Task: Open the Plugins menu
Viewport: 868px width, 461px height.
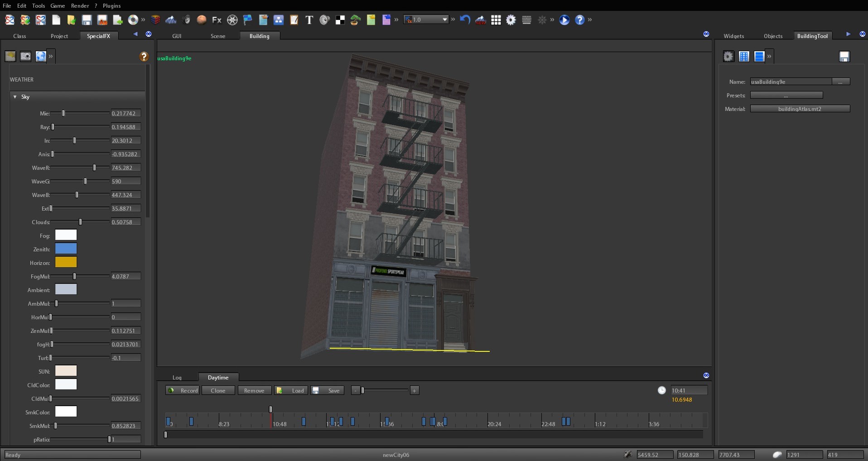Action: tap(111, 6)
